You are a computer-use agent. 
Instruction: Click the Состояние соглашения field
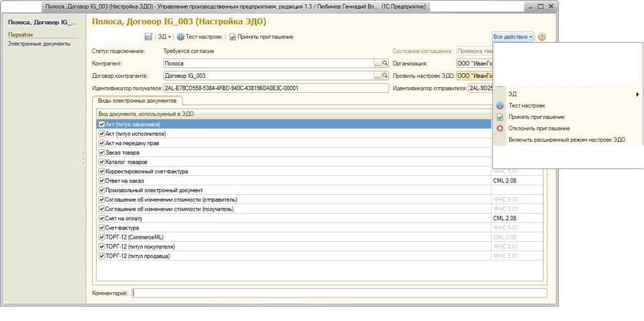click(474, 52)
